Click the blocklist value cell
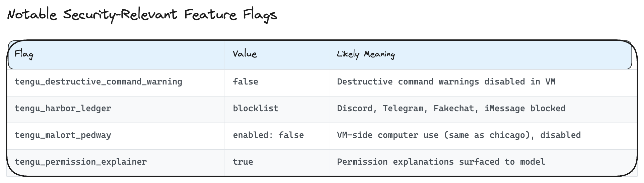 tap(256, 109)
